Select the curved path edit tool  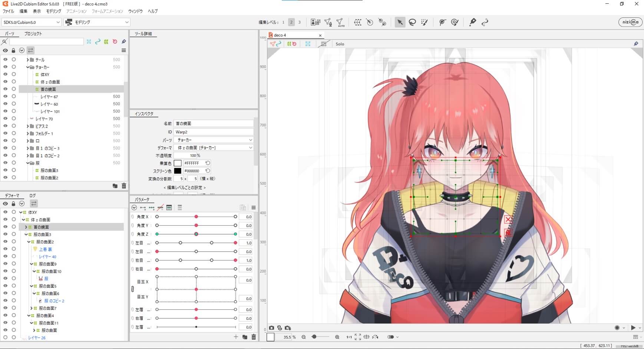[485, 22]
